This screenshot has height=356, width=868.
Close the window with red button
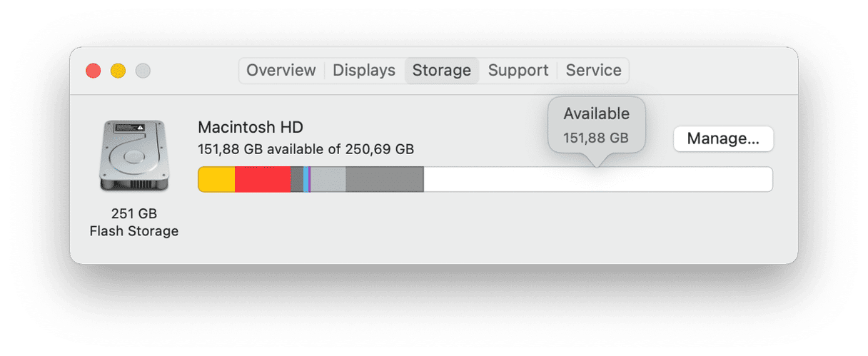pyautogui.click(x=93, y=71)
